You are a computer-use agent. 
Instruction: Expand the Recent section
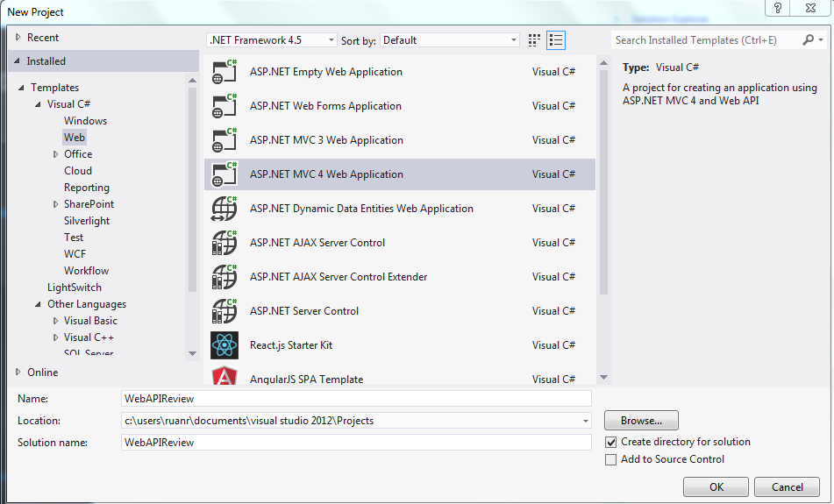tap(18, 37)
